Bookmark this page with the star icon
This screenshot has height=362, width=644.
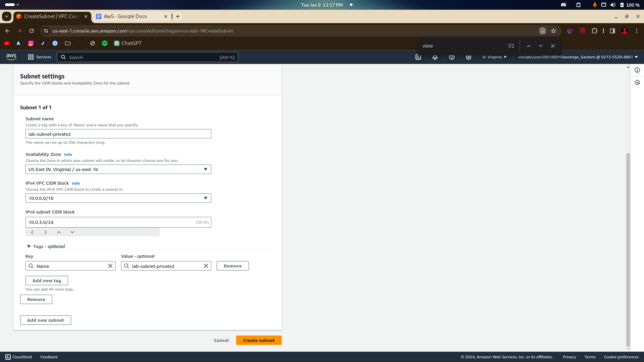click(553, 31)
